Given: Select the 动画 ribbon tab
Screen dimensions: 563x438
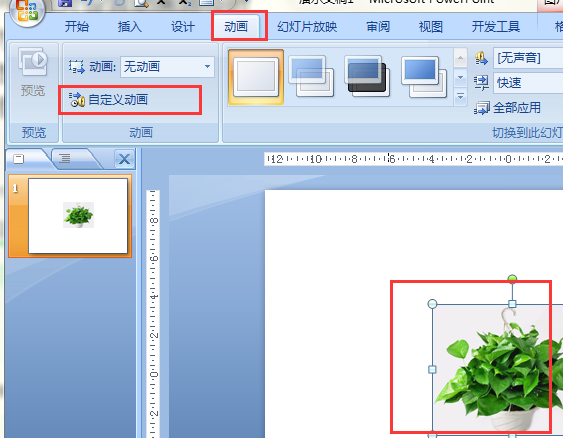Looking at the screenshot, I should point(236,27).
